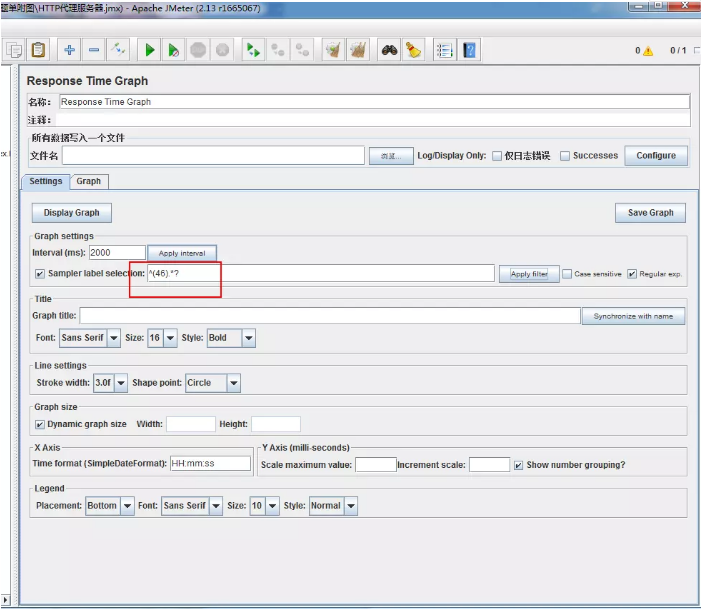The height and width of the screenshot is (611, 703).
Task: Open the title Size 16 dropdown
Action: [162, 338]
